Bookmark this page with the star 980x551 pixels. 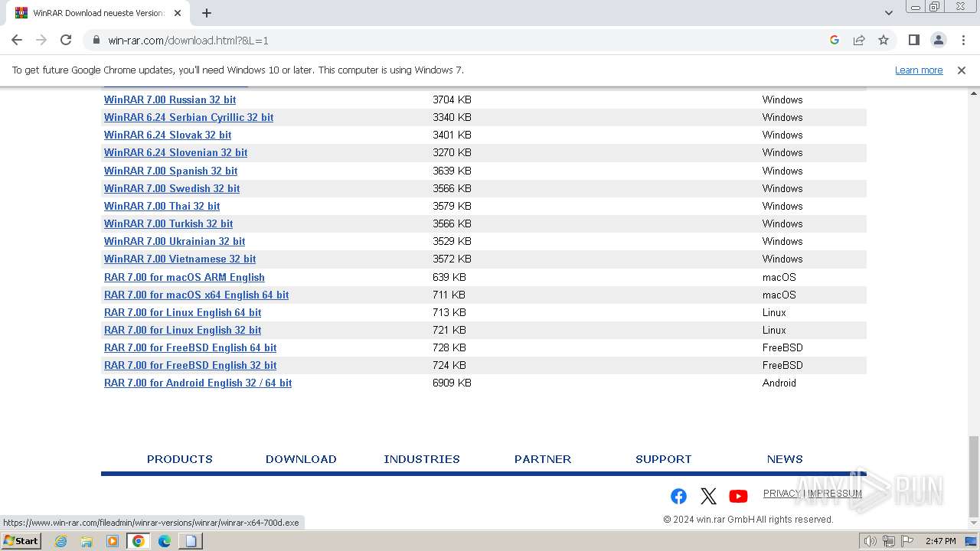tap(884, 40)
